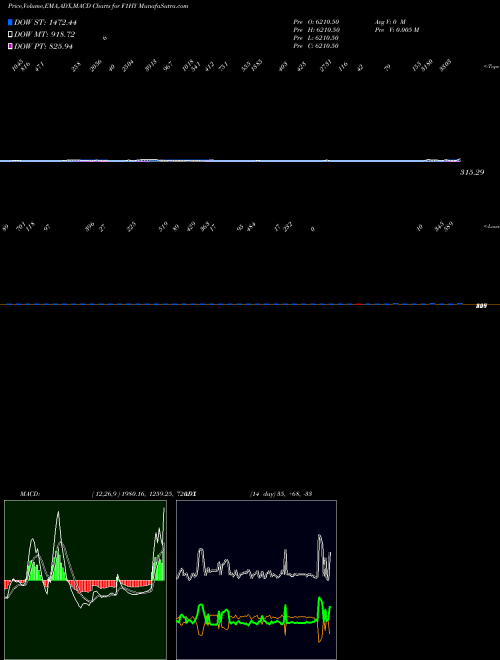Click the 315.29 price label

tap(472, 172)
